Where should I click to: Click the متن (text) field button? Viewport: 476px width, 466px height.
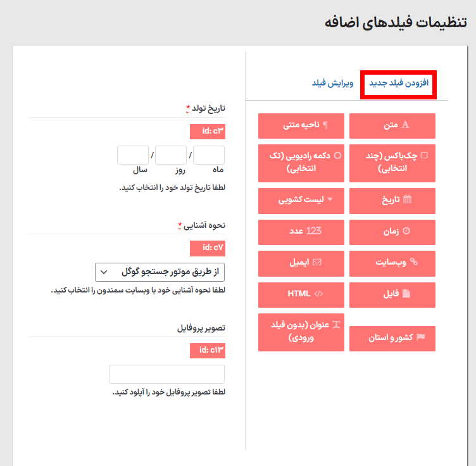(392, 125)
